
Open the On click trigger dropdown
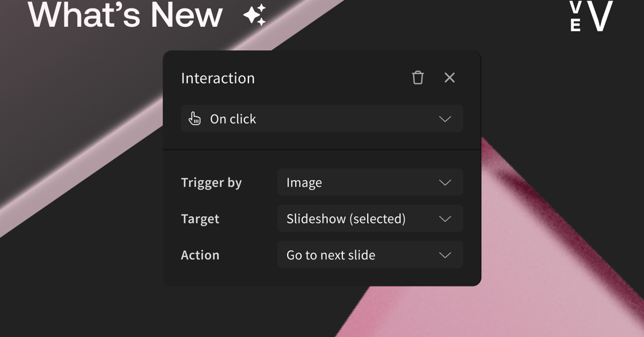321,119
